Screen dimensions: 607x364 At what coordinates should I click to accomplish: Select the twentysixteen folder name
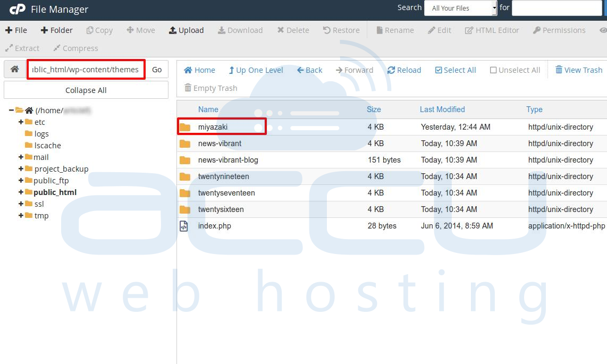point(221,209)
